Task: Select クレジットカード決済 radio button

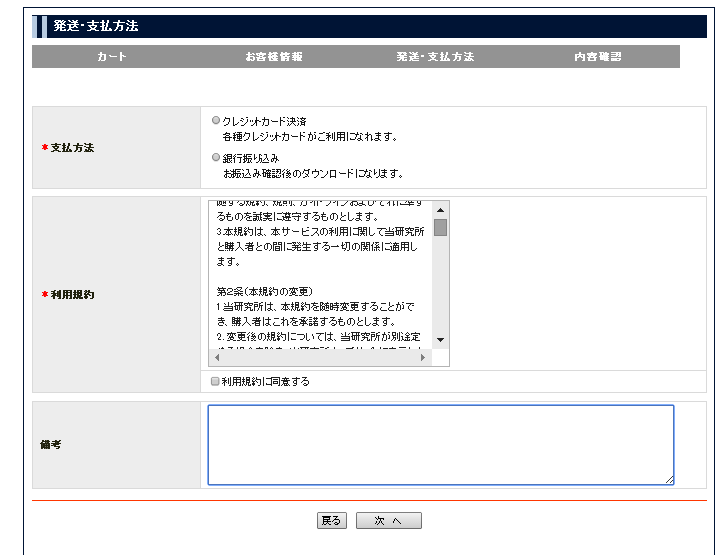Action: [x=216, y=120]
